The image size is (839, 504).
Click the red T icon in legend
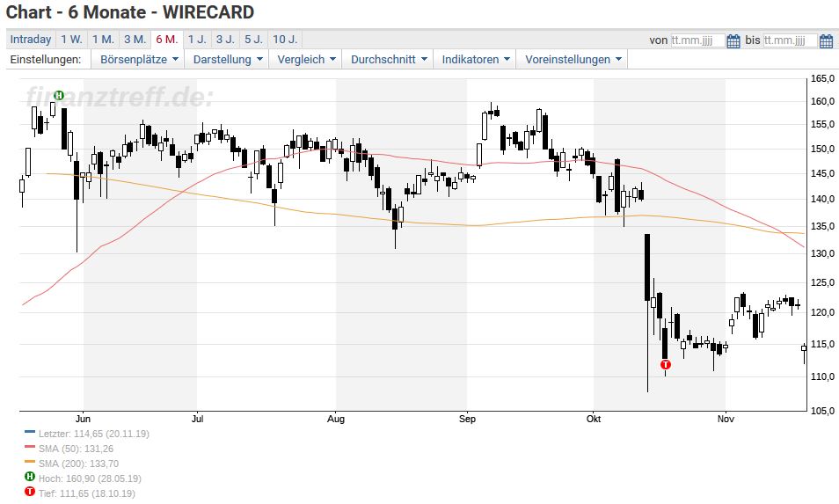coord(30,491)
